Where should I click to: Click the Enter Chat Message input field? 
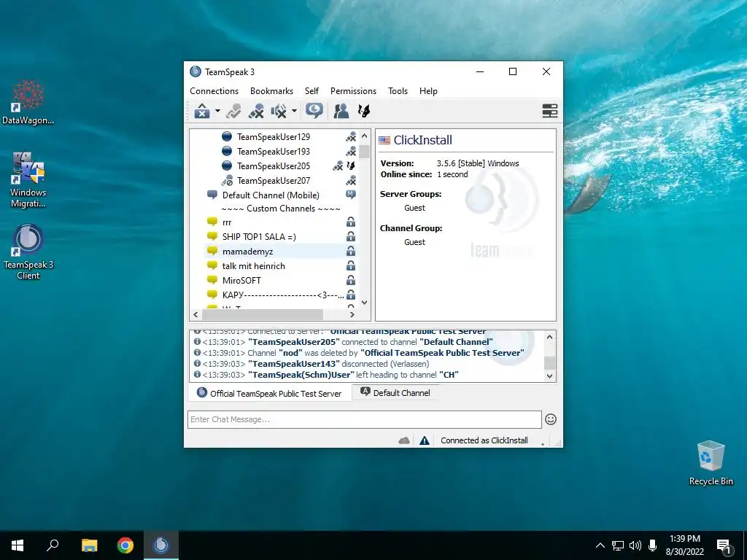[365, 419]
